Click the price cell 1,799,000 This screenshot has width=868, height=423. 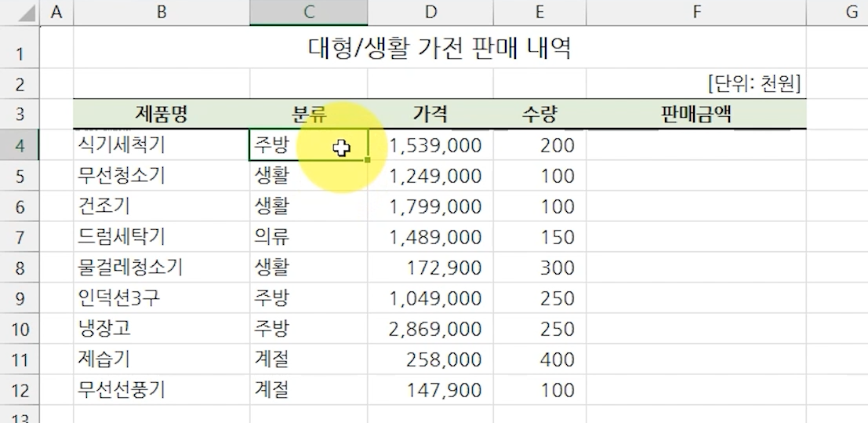430,206
